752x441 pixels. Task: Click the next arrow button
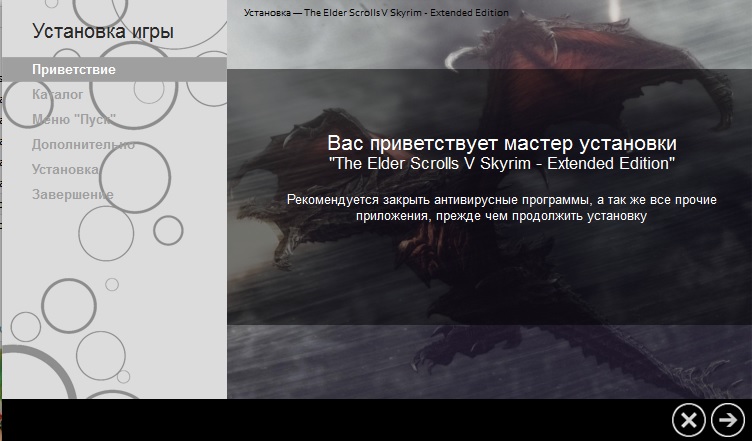(729, 420)
